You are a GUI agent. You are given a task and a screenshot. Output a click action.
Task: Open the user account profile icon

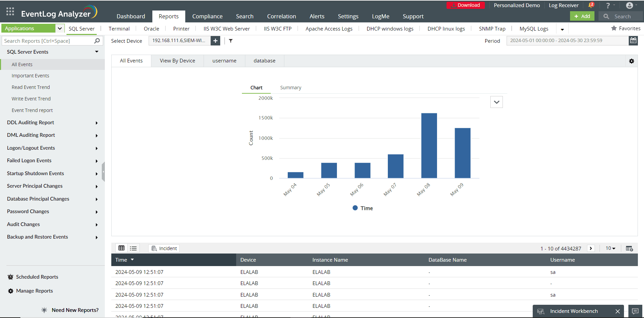629,5
